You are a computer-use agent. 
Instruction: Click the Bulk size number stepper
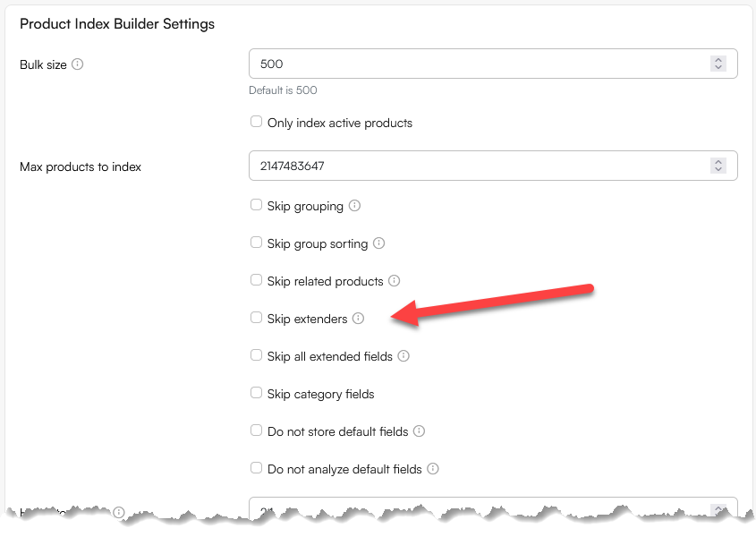point(718,64)
